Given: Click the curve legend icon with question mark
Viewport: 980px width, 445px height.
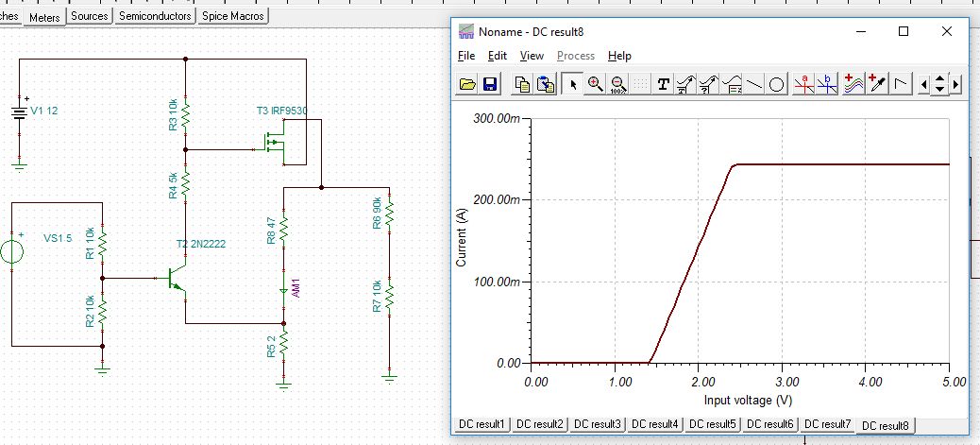Looking at the screenshot, I should [708, 84].
